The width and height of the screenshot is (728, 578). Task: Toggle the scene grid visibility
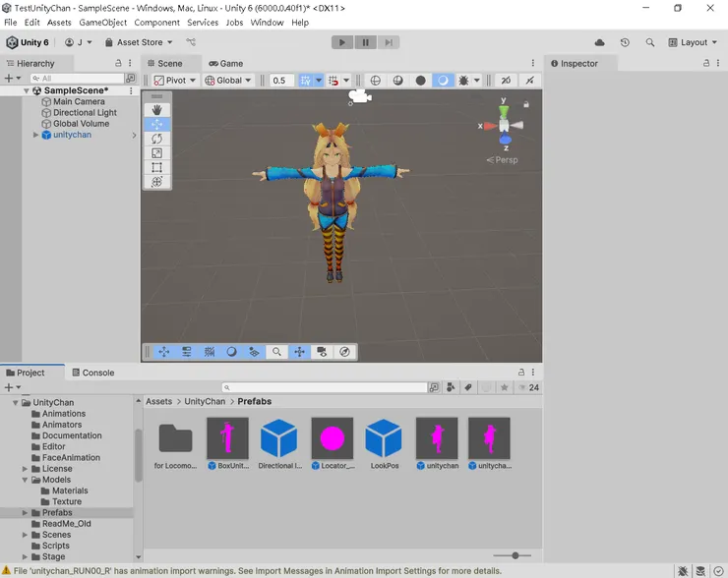[x=305, y=81]
